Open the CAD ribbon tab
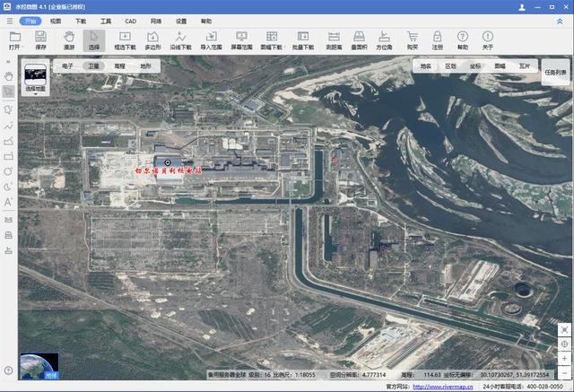The height and width of the screenshot is (392, 574). coord(131,22)
